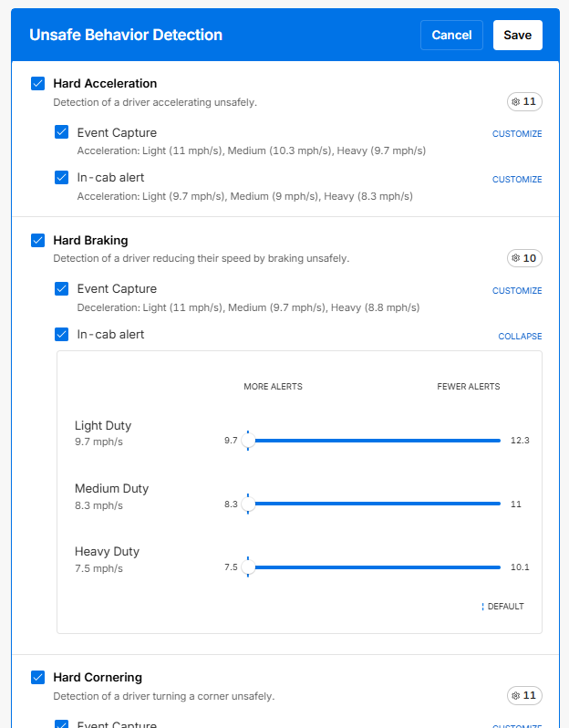
Task: Click the Hard Cornering description text
Action: click(164, 696)
